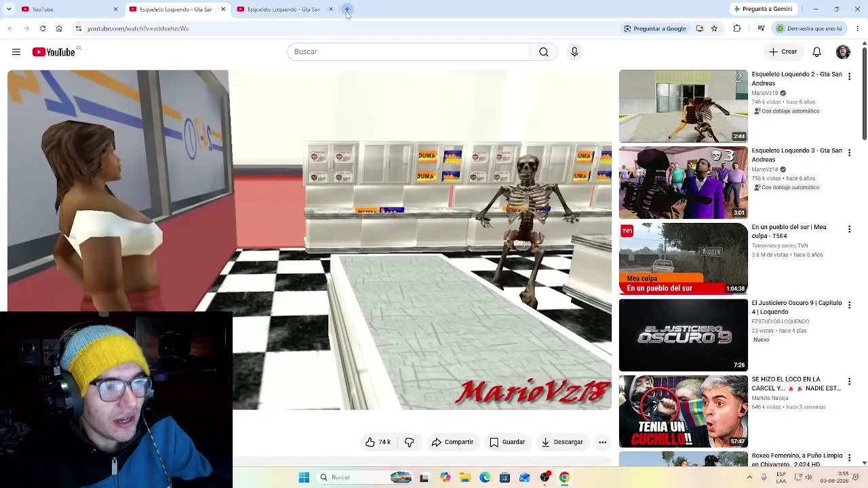Open Microsoft Edge from the taskbar
Image resolution: width=868 pixels, height=488 pixels.
[x=485, y=477]
